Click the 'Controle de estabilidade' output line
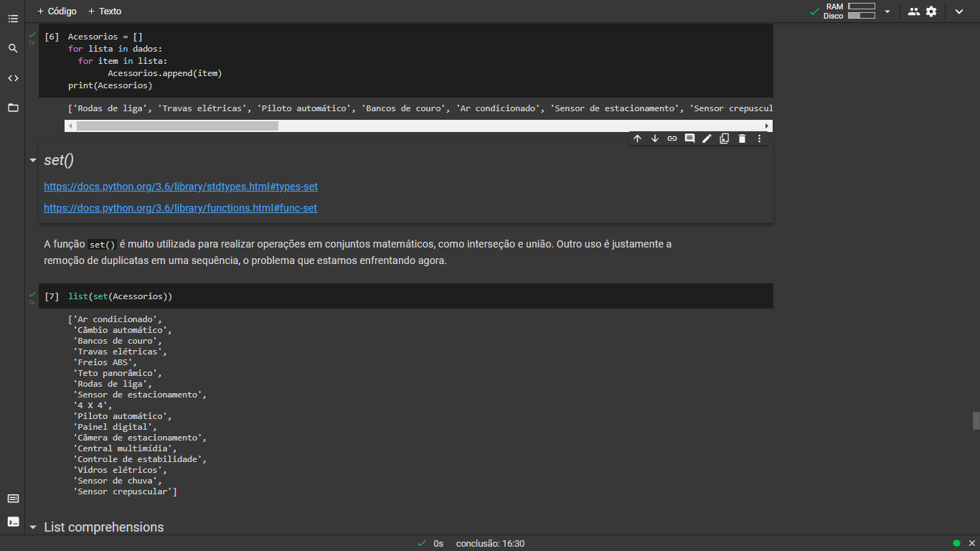 click(140, 459)
